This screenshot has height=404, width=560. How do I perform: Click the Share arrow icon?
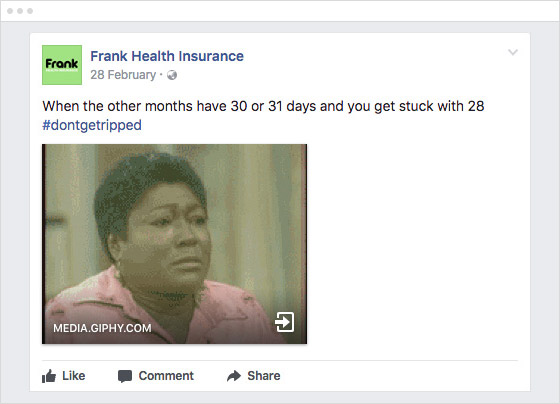pos(234,376)
